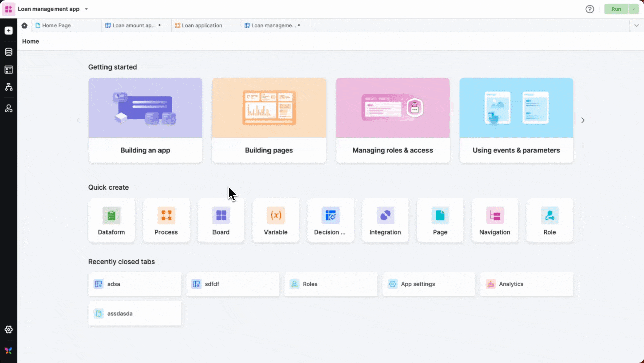The width and height of the screenshot is (644, 363).
Task: Switch to the Loan manageme... tab
Action: pyautogui.click(x=276, y=25)
